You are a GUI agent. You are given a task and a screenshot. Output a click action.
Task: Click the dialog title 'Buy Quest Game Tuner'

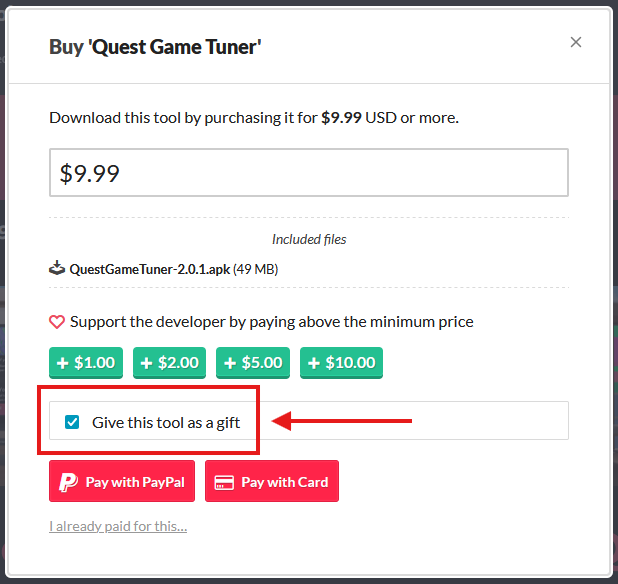[155, 46]
